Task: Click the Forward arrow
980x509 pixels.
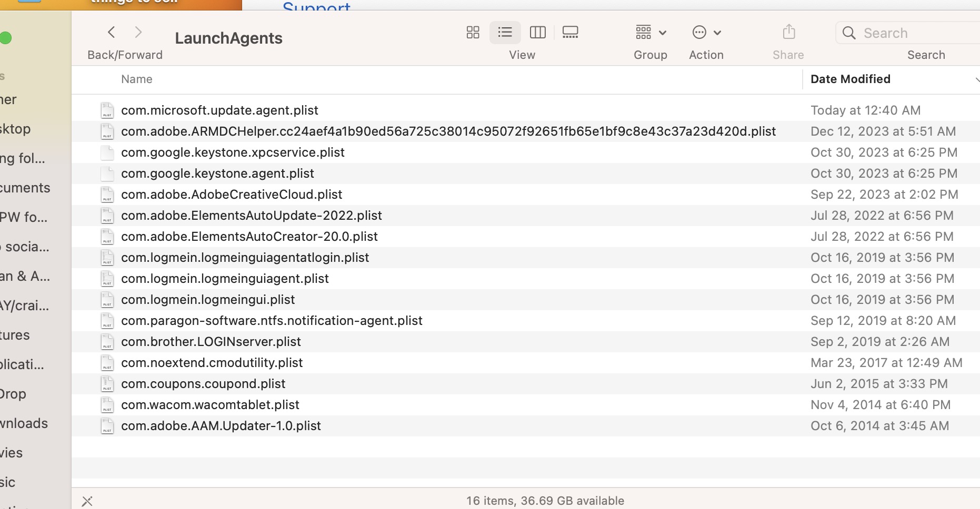Action: pyautogui.click(x=138, y=33)
